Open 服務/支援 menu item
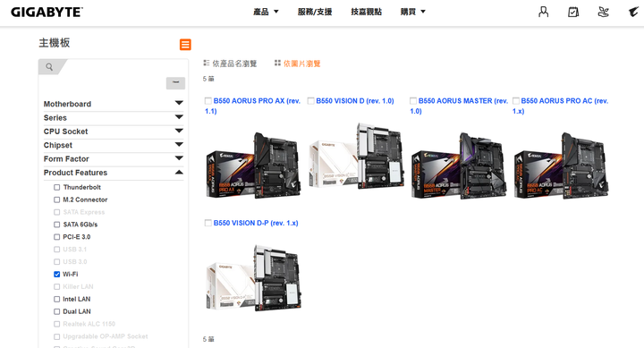 pyautogui.click(x=315, y=12)
